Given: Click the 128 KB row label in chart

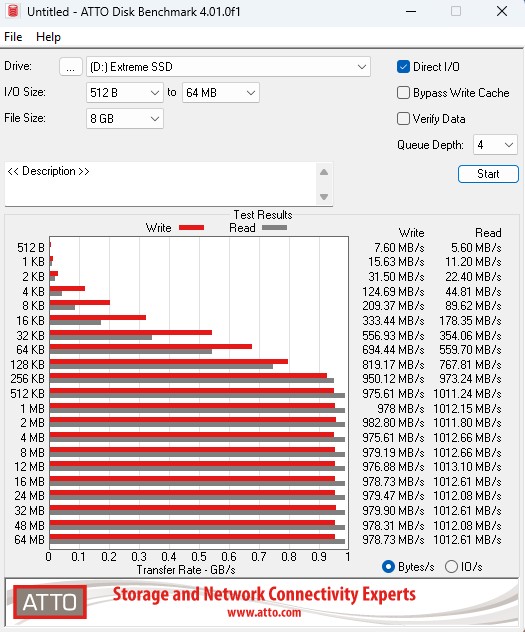Looking at the screenshot, I should [x=27, y=365].
